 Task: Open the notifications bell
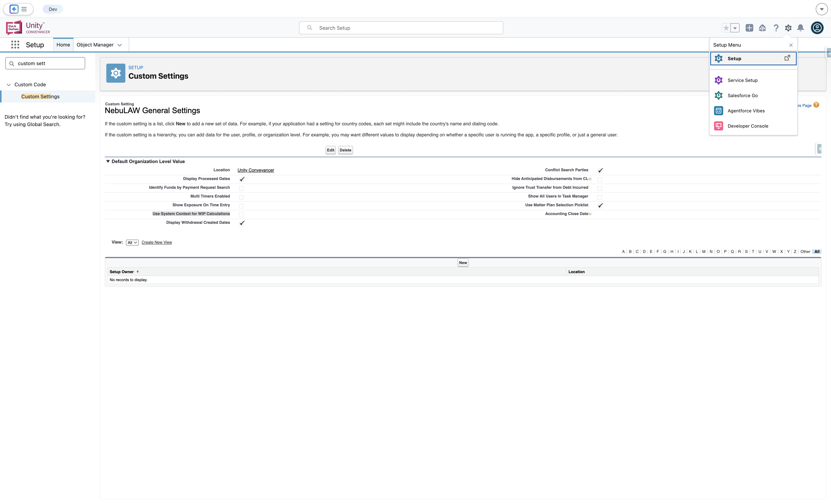click(x=801, y=28)
